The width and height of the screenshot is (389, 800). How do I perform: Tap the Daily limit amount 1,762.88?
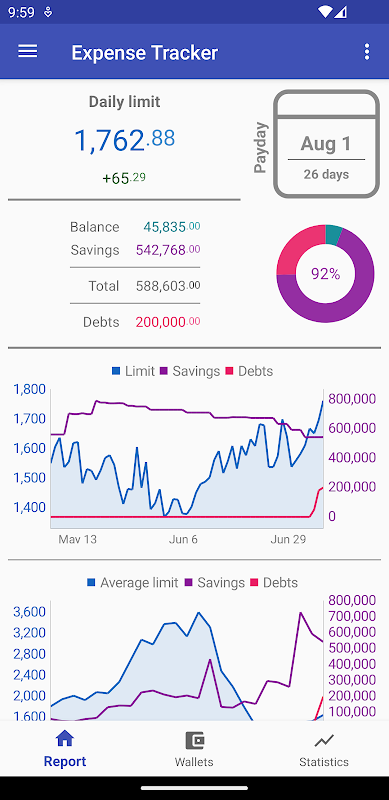125,140
